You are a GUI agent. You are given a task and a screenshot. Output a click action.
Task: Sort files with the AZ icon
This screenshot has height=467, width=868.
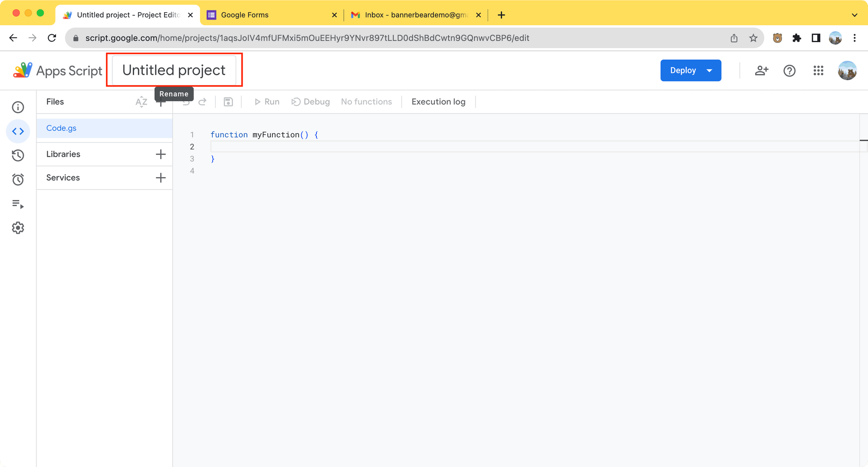pos(141,102)
